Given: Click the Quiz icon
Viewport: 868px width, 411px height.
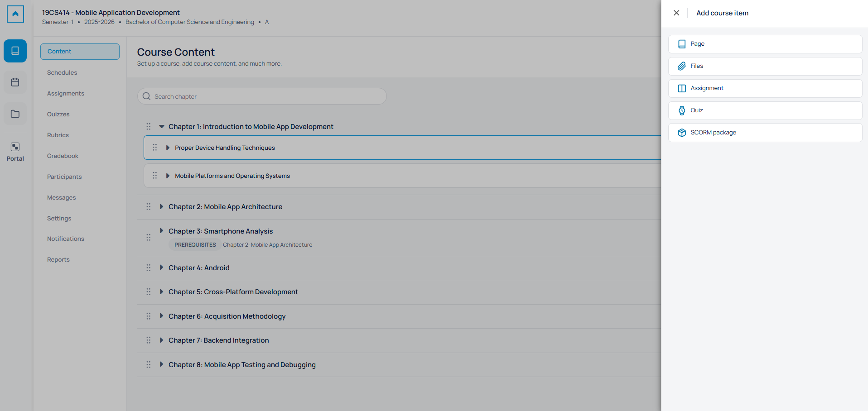Looking at the screenshot, I should click(682, 110).
